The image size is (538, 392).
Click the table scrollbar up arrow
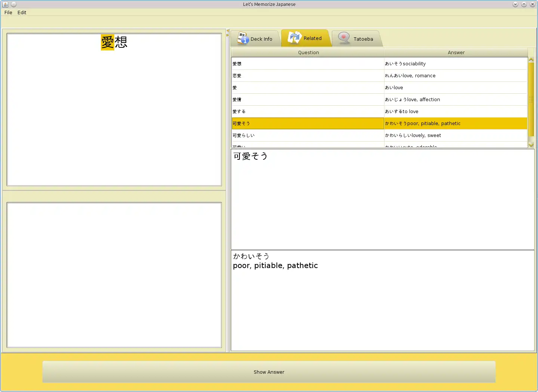531,60
